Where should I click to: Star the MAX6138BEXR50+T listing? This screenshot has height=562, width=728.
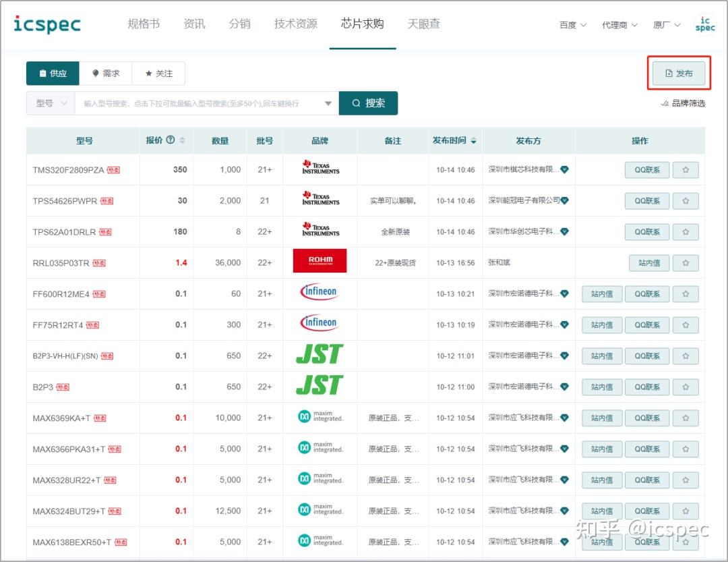click(x=686, y=542)
